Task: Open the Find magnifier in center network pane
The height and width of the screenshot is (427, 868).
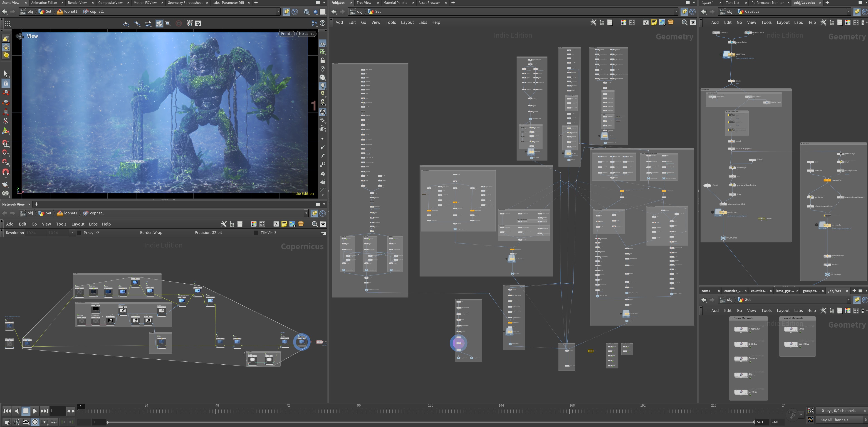Action: pos(684,22)
